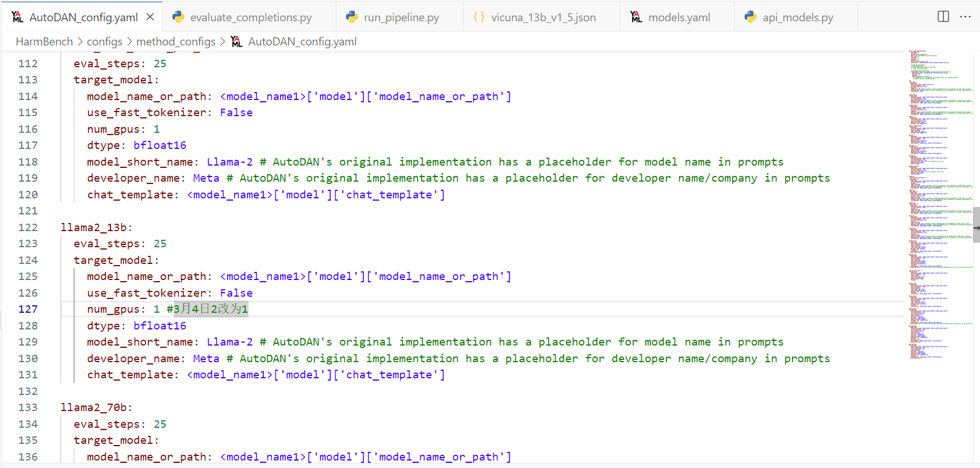
Task: Open the AutoDAN_config.yaml breadcrumb file menu
Action: tap(303, 41)
